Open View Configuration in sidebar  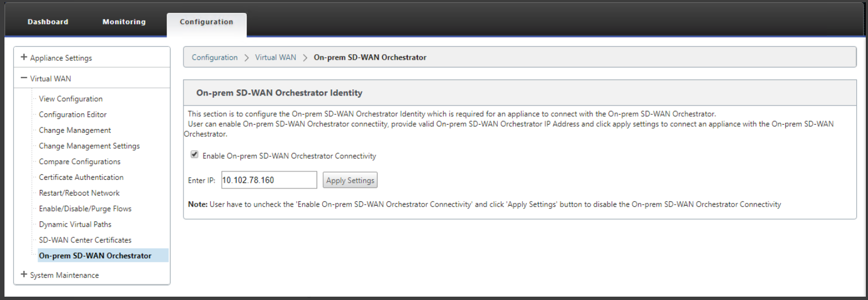coord(70,99)
